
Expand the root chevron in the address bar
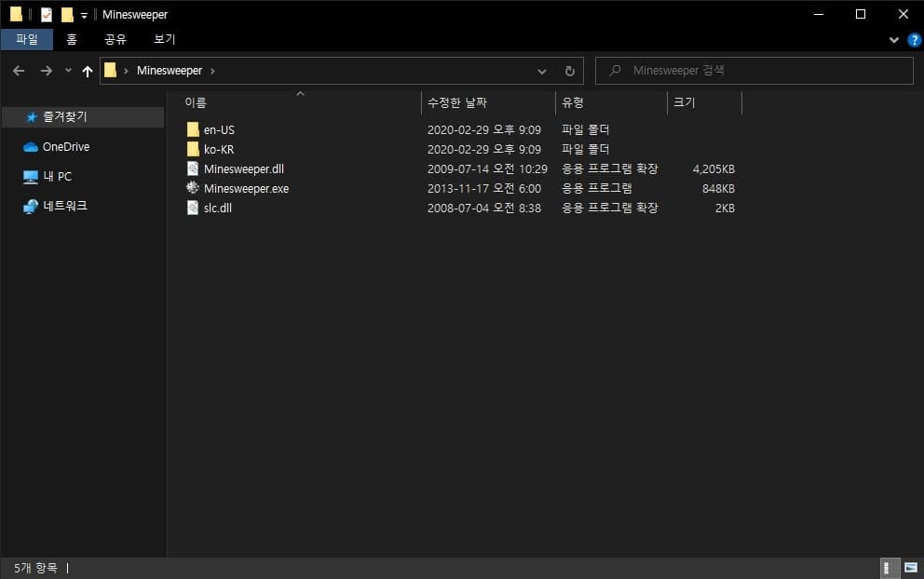126,72
